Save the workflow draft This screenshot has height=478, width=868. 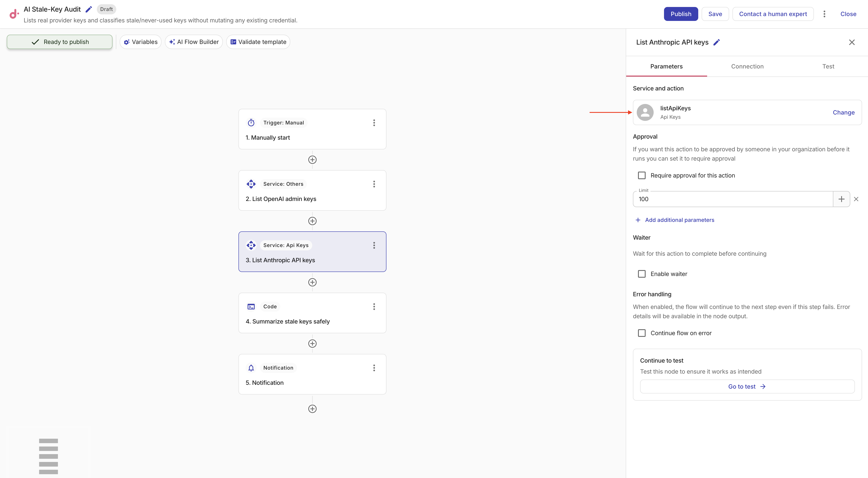click(715, 14)
